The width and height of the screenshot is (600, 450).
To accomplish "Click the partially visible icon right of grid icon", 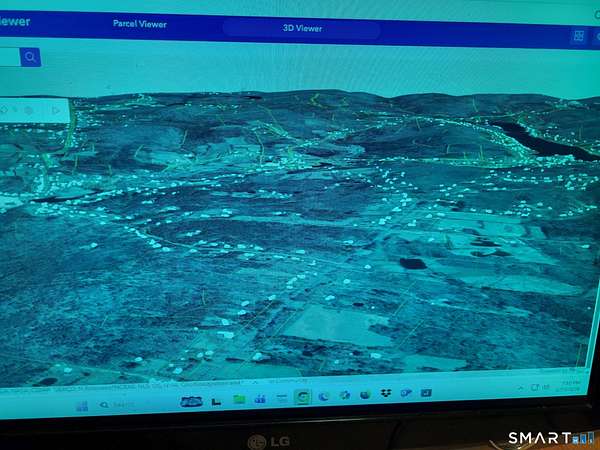I will tap(596, 37).
